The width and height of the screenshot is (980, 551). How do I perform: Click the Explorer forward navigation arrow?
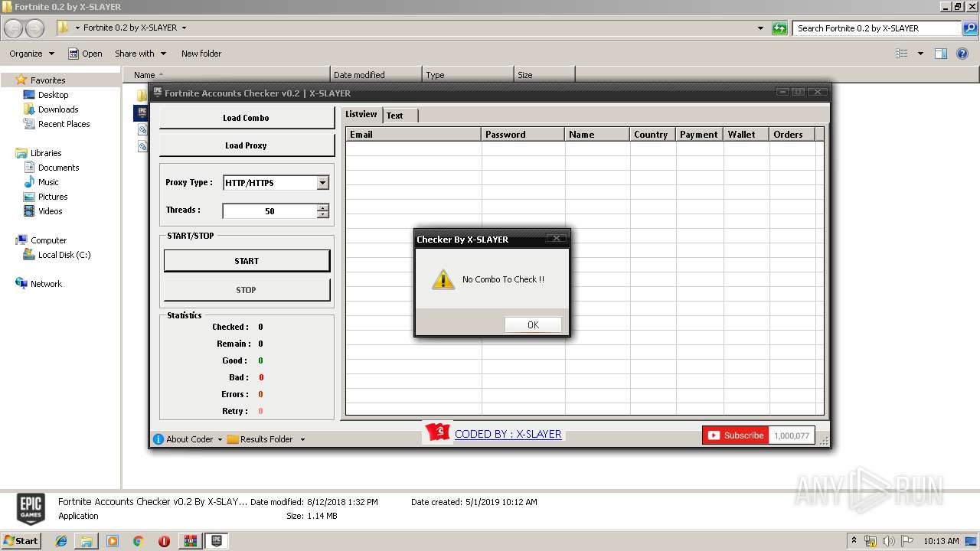point(35,28)
